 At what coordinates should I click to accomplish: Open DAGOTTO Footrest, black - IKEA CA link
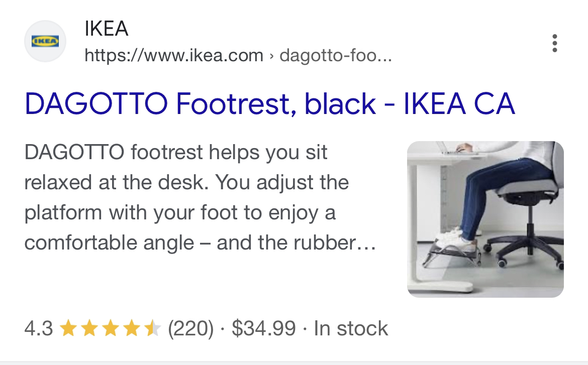pyautogui.click(x=269, y=103)
